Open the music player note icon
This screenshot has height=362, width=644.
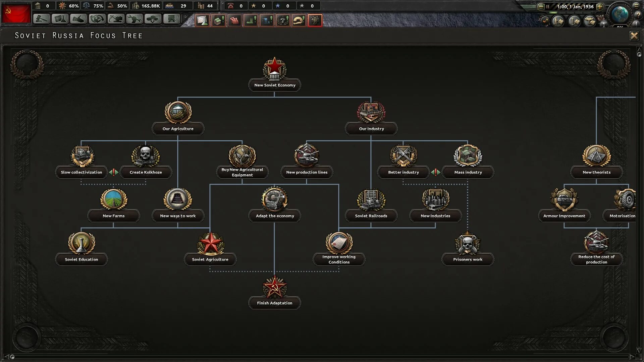[544, 21]
